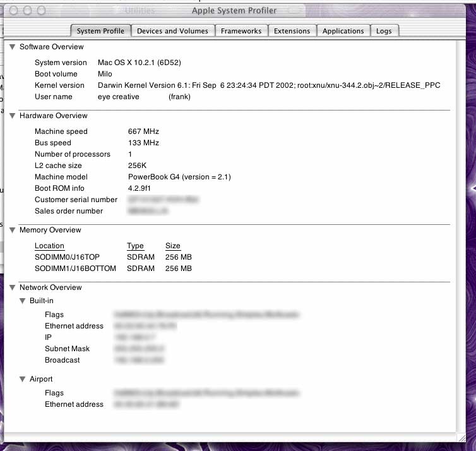The image size is (476, 451).
Task: Click the window minimize button
Action: point(28,10)
